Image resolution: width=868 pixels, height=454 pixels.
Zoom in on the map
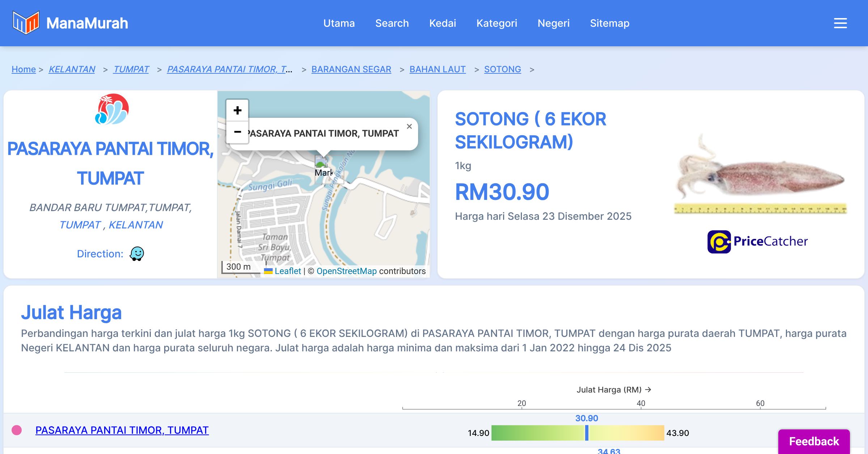click(237, 110)
